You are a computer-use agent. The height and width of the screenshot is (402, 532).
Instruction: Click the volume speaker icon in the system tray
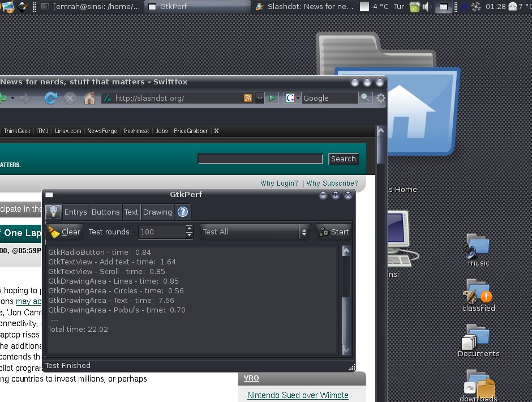pyautogui.click(x=426, y=6)
